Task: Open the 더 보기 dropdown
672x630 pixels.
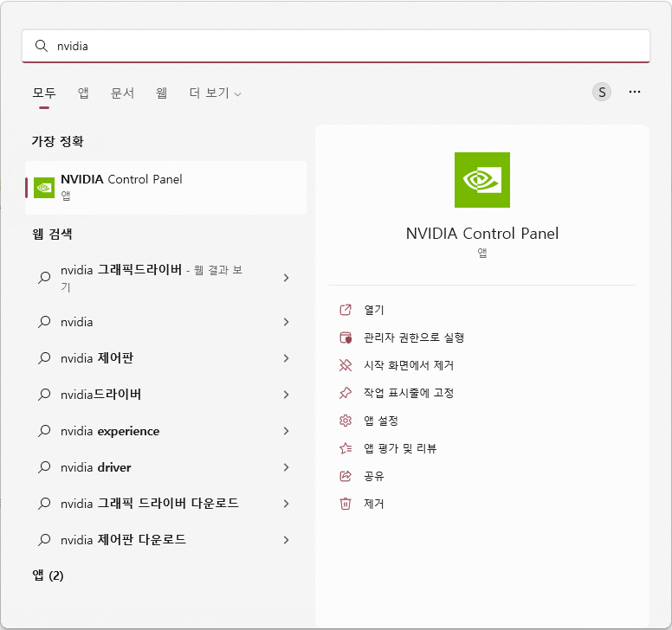Action: pos(215,93)
